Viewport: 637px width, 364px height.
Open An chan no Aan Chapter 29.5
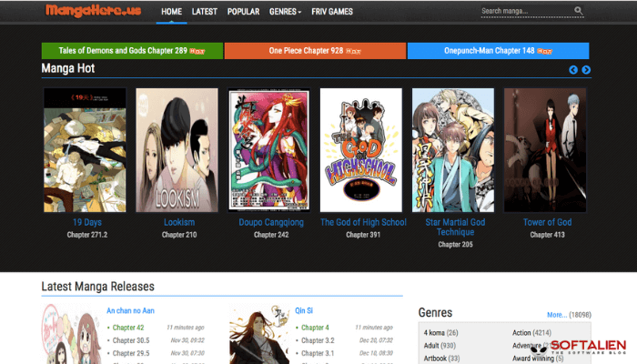(131, 353)
